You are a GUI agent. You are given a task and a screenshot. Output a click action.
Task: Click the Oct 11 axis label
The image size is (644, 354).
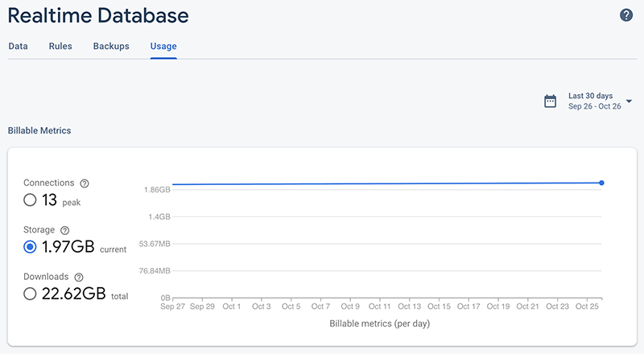click(379, 307)
